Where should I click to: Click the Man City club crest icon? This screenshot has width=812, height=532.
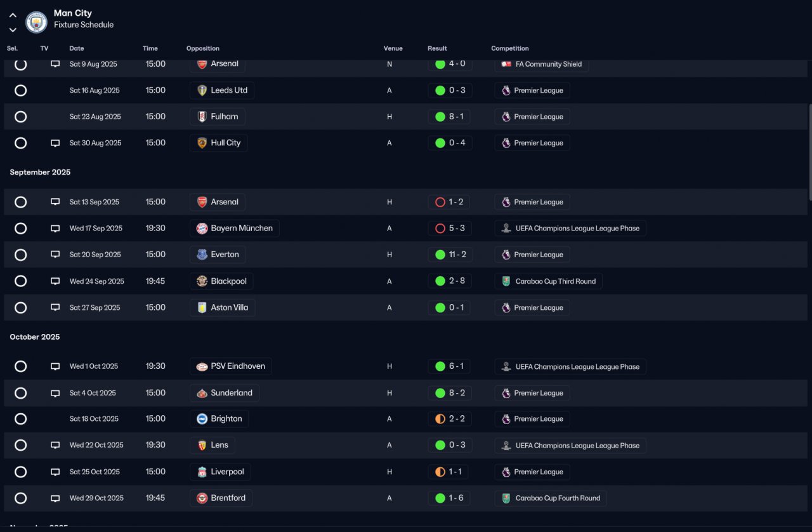point(36,22)
